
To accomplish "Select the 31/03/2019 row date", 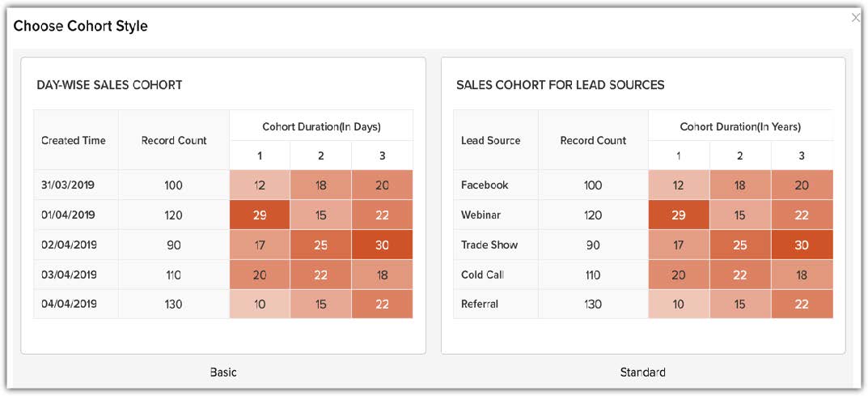I will click(68, 185).
